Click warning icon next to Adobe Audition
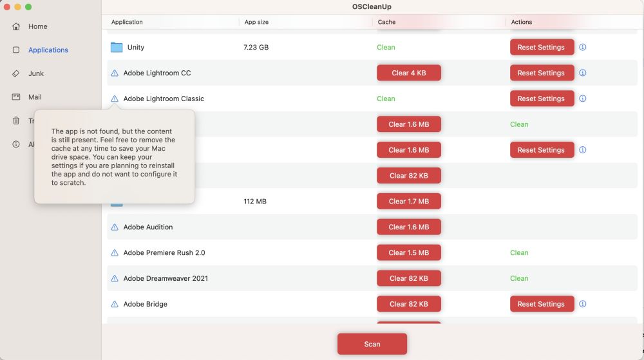Image resolution: width=644 pixels, height=360 pixels. pos(115,227)
